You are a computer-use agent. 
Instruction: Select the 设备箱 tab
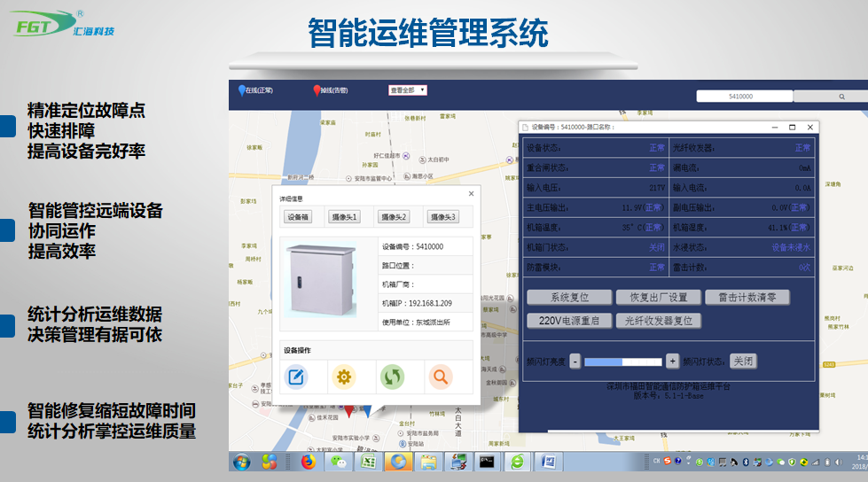click(298, 217)
